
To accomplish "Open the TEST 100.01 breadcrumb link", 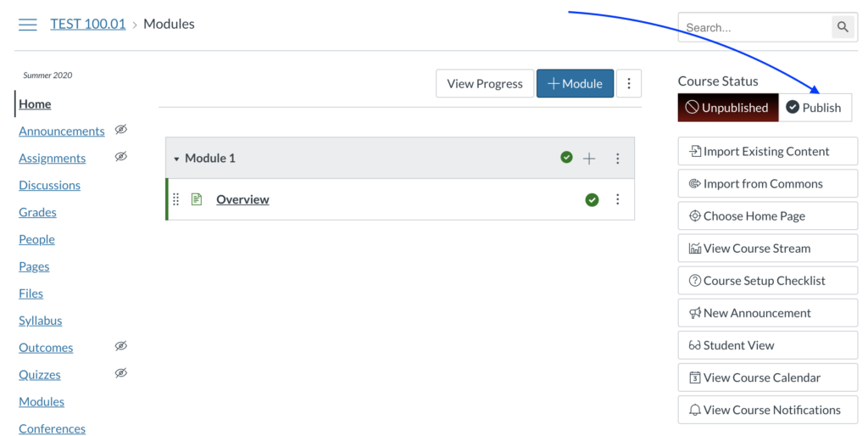I will pyautogui.click(x=87, y=24).
